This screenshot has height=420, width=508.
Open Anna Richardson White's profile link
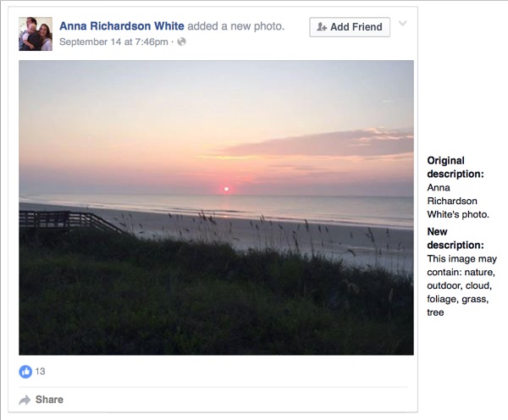(x=122, y=26)
